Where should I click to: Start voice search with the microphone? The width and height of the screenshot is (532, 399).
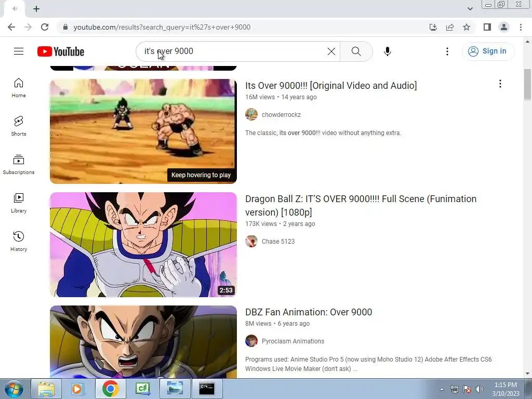tap(387, 51)
